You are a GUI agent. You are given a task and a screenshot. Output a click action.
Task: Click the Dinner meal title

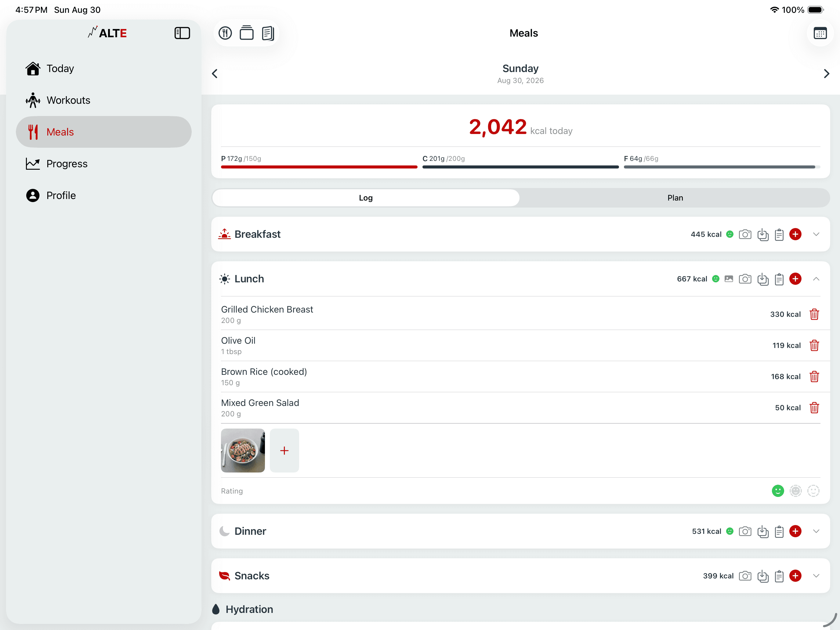coord(250,531)
